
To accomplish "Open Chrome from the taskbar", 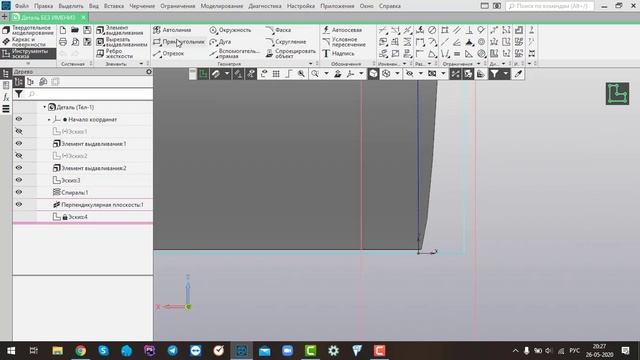I will pos(81,351).
